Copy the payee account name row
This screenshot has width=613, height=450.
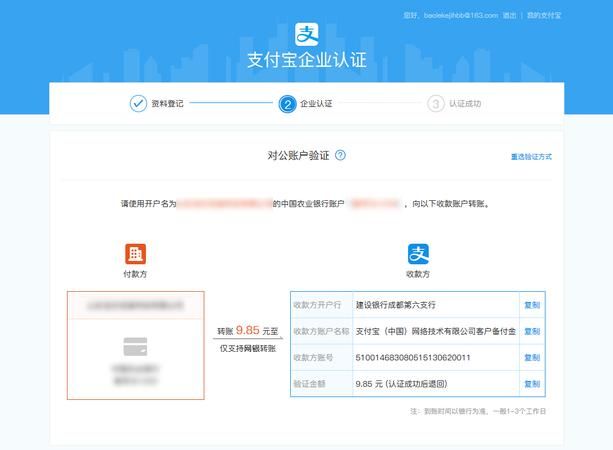tap(532, 332)
